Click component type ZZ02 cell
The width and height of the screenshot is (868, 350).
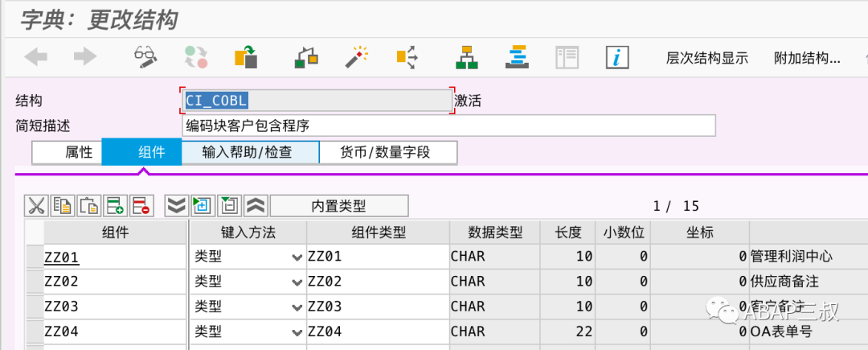tap(378, 282)
